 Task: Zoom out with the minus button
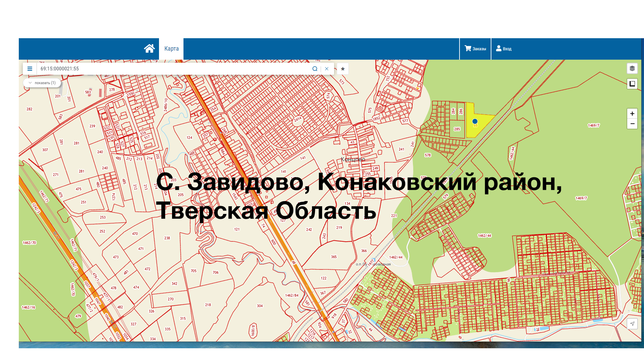coord(632,124)
